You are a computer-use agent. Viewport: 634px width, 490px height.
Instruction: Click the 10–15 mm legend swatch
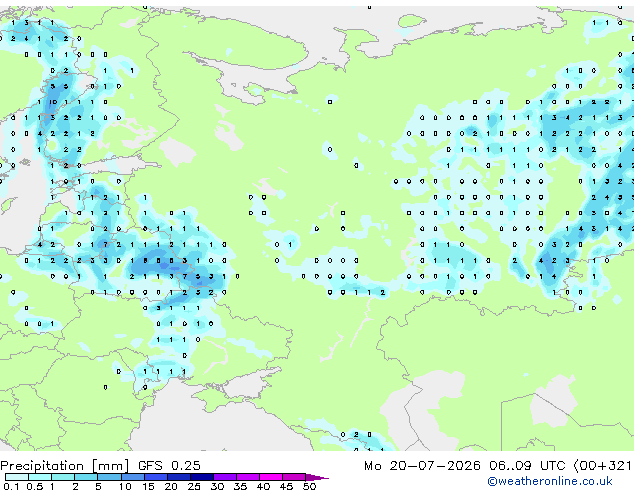[x=133, y=477]
